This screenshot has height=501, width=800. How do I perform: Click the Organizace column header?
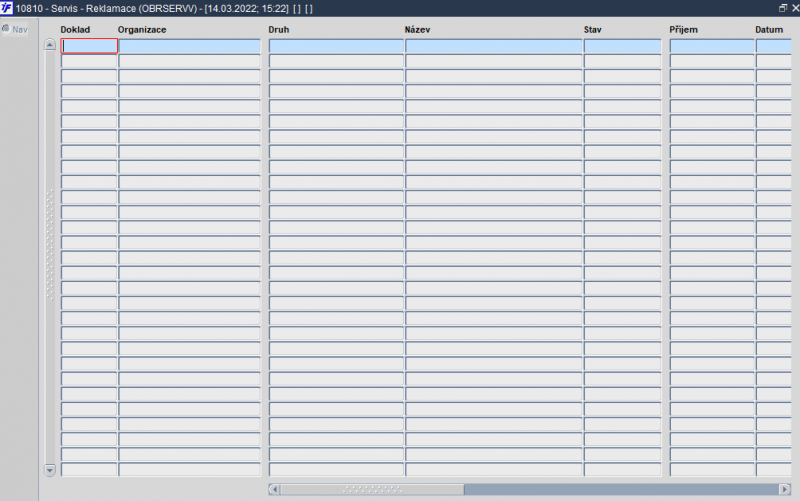point(142,30)
